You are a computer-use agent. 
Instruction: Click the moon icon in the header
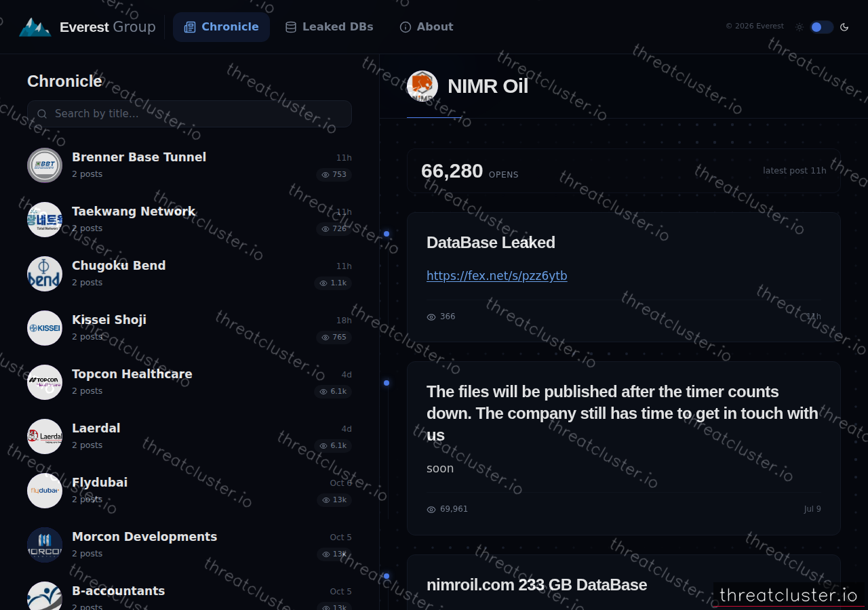pos(844,27)
